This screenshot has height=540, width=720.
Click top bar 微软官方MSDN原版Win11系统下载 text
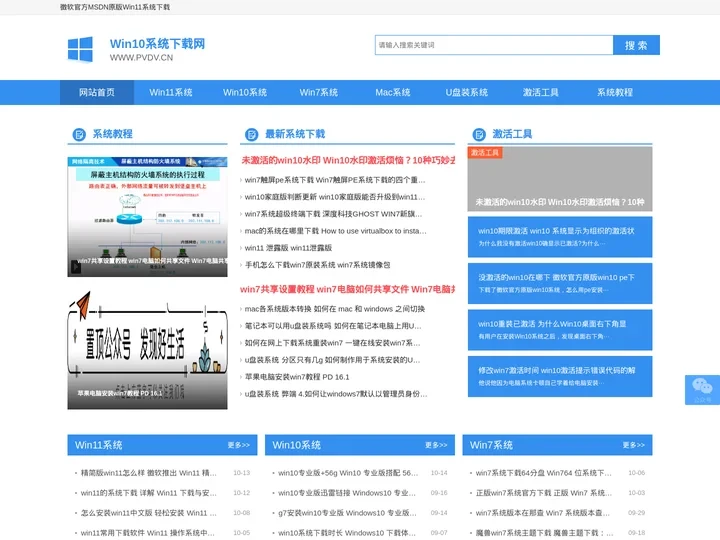115,7
